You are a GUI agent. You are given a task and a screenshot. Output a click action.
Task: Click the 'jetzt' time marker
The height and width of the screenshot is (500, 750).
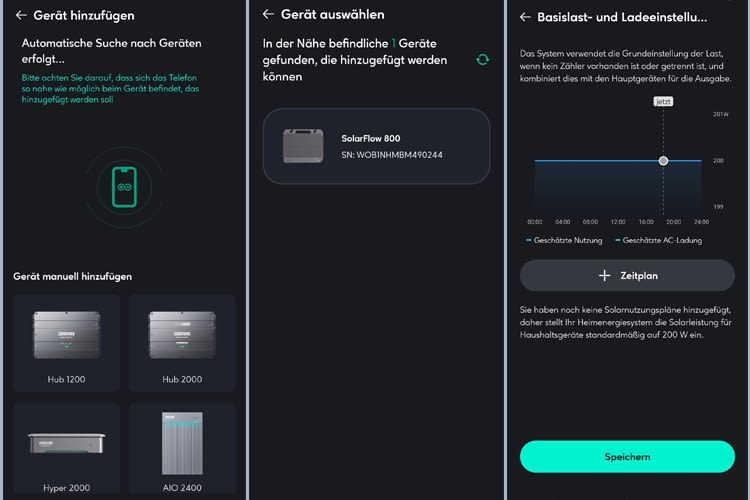tap(663, 101)
